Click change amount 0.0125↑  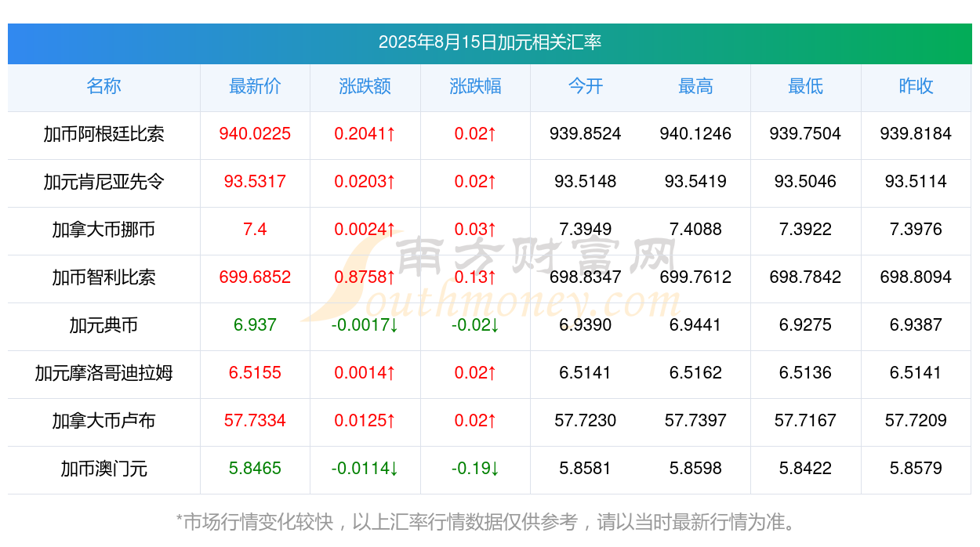pyautogui.click(x=365, y=421)
